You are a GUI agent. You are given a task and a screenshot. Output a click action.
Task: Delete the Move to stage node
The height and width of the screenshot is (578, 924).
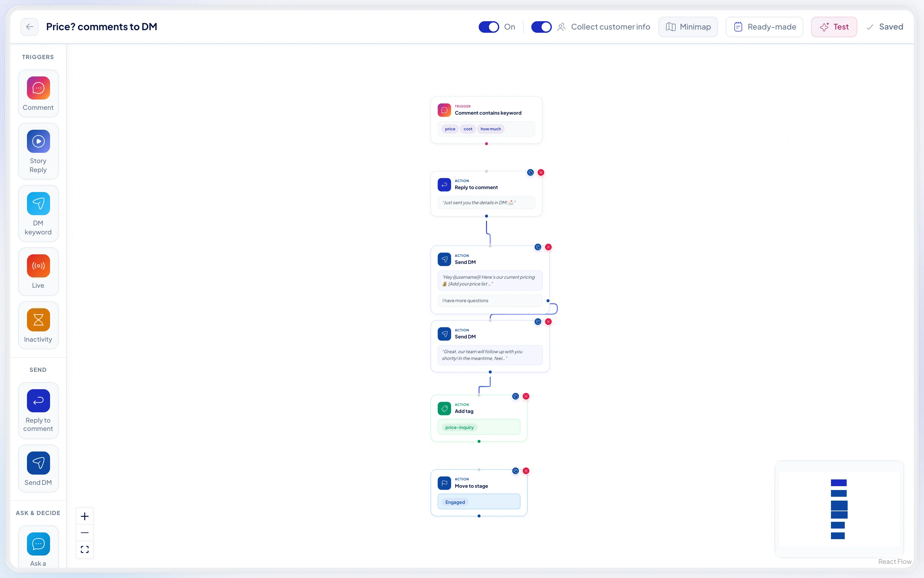526,470
